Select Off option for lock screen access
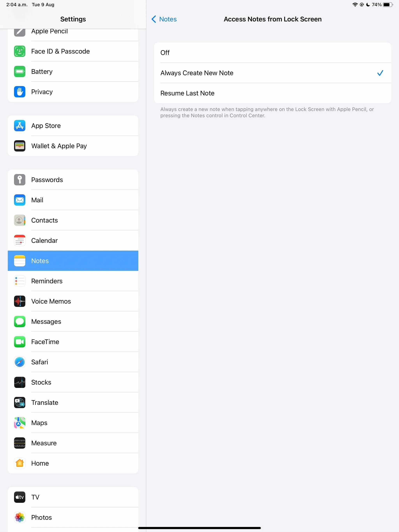 (272, 52)
